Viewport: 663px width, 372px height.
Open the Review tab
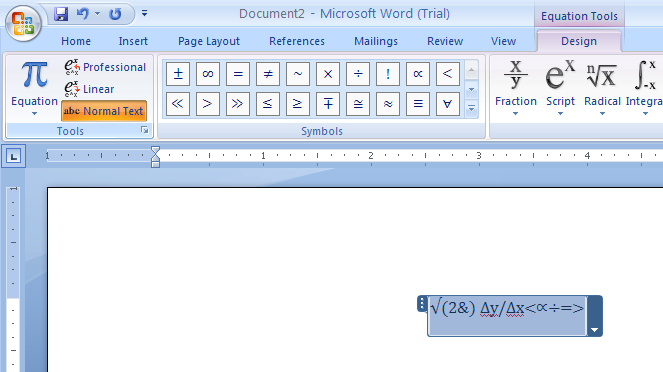(445, 41)
